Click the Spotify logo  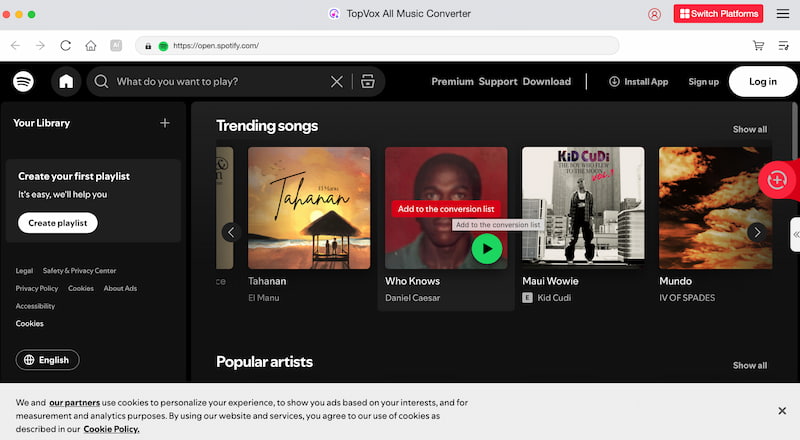click(23, 81)
